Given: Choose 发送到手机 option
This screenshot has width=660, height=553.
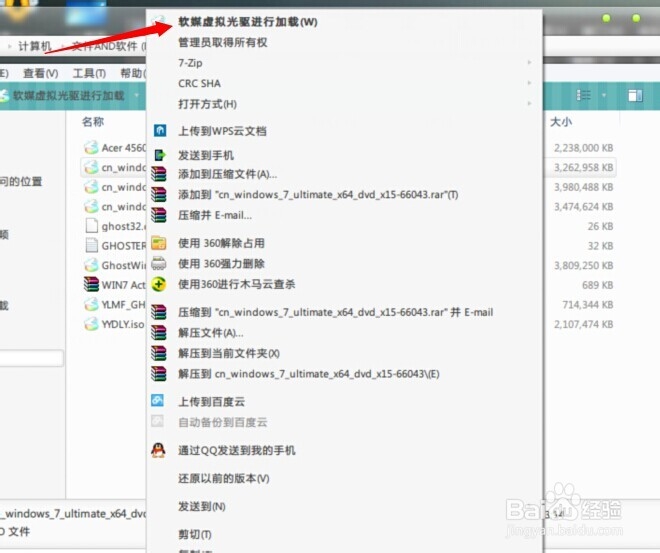Looking at the screenshot, I should (205, 155).
